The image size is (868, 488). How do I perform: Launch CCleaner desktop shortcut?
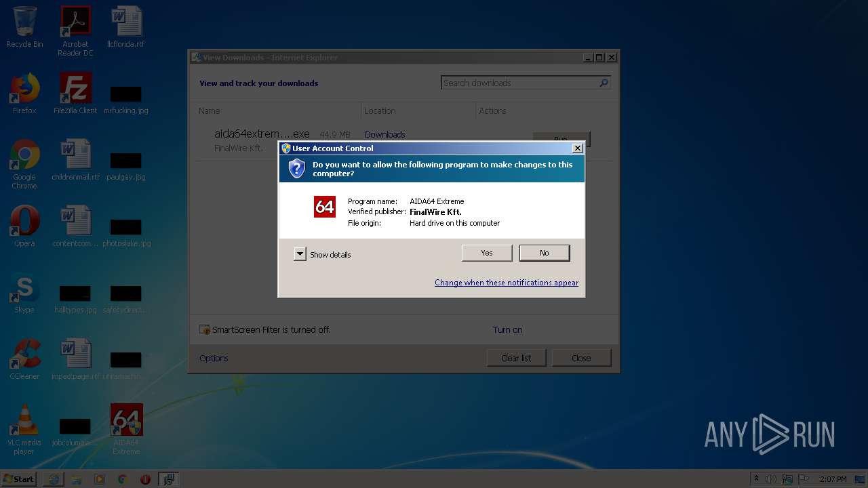pyautogui.click(x=24, y=359)
